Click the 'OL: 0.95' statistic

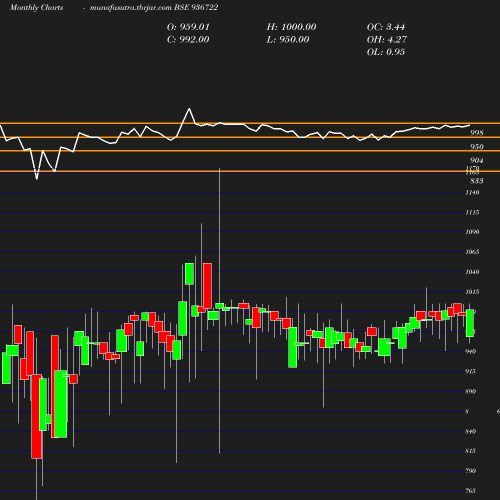pyautogui.click(x=386, y=52)
